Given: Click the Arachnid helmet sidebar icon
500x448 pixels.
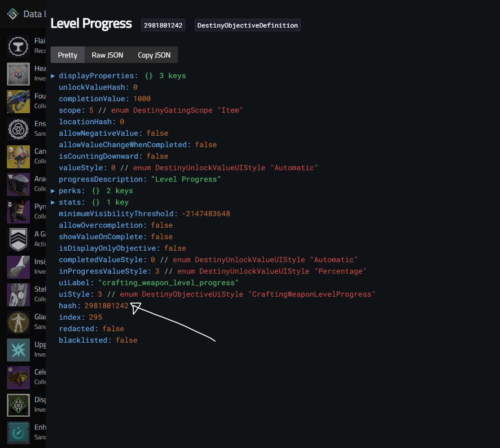Looking at the screenshot, I should 18,184.
